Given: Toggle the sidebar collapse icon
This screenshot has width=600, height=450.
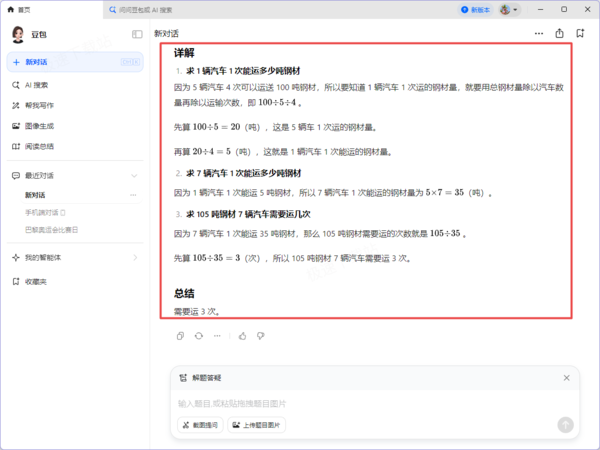Looking at the screenshot, I should point(137,34).
